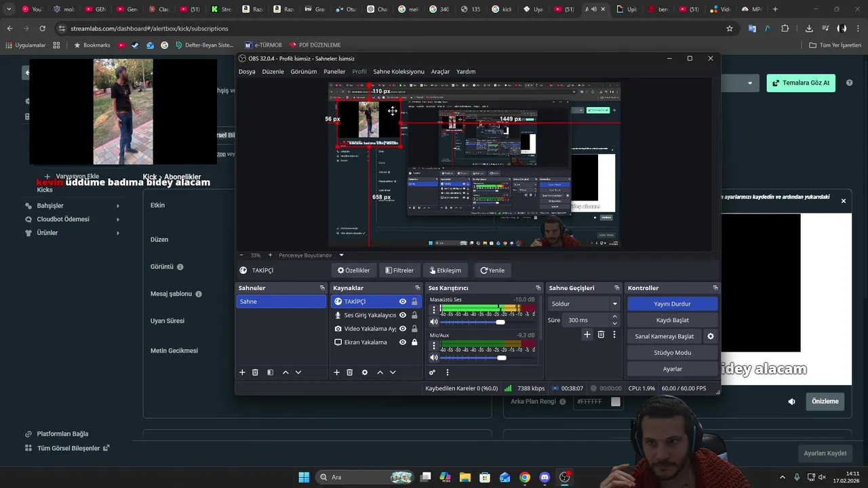This screenshot has width=868, height=488.
Task: Open Filtreler for the selected source
Action: click(x=399, y=270)
